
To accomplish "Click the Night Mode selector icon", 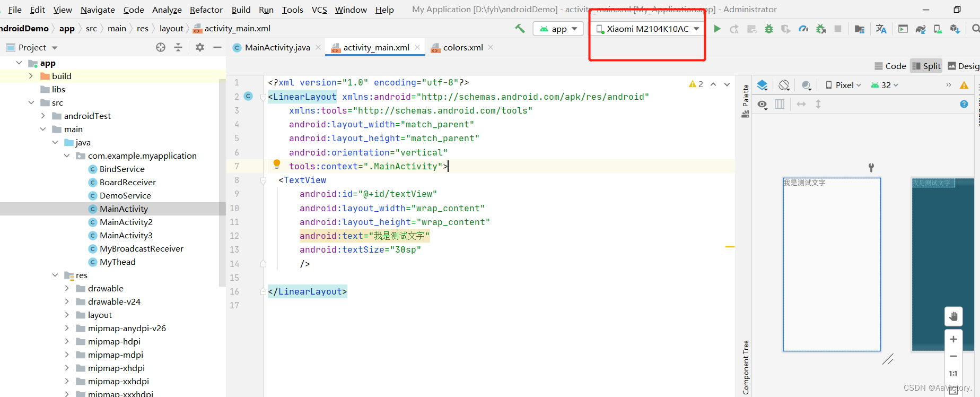I will point(806,85).
